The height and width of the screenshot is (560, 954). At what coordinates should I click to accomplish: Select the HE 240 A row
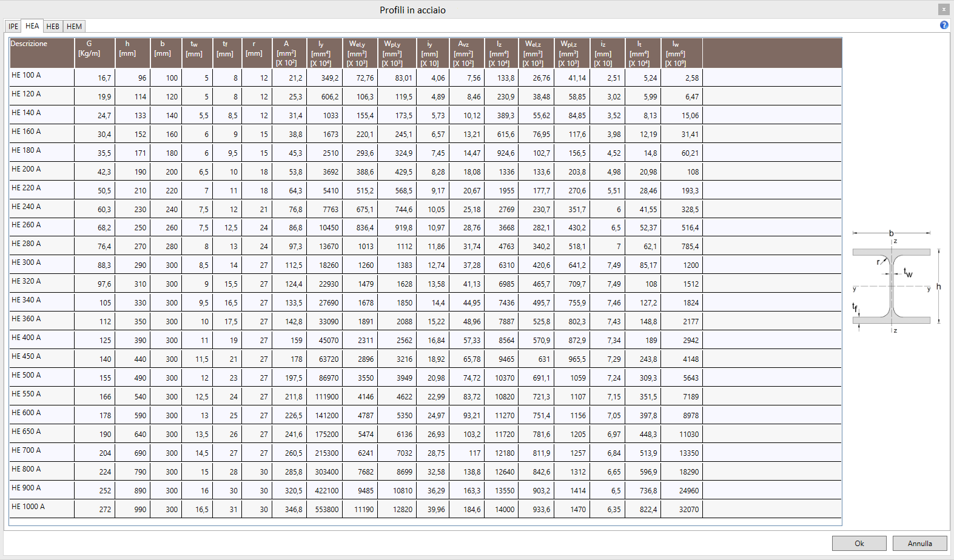(x=426, y=209)
